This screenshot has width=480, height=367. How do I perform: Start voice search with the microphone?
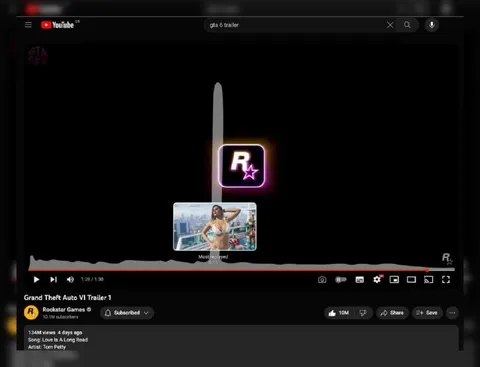click(432, 25)
